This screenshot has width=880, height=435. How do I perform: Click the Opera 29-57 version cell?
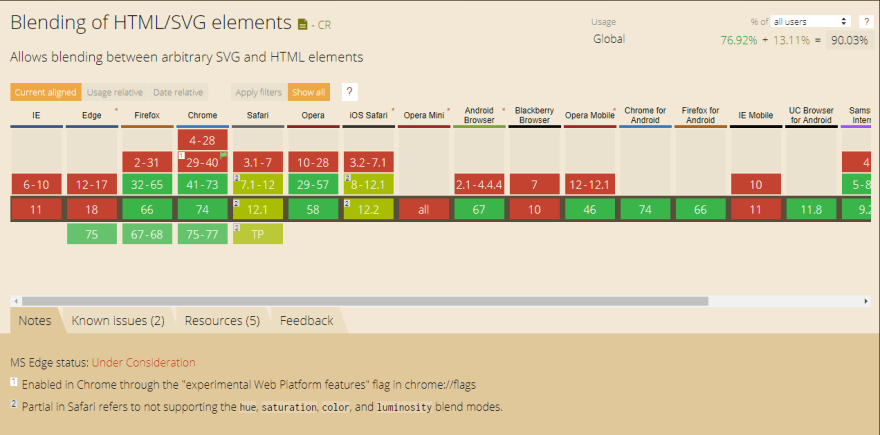click(x=313, y=184)
